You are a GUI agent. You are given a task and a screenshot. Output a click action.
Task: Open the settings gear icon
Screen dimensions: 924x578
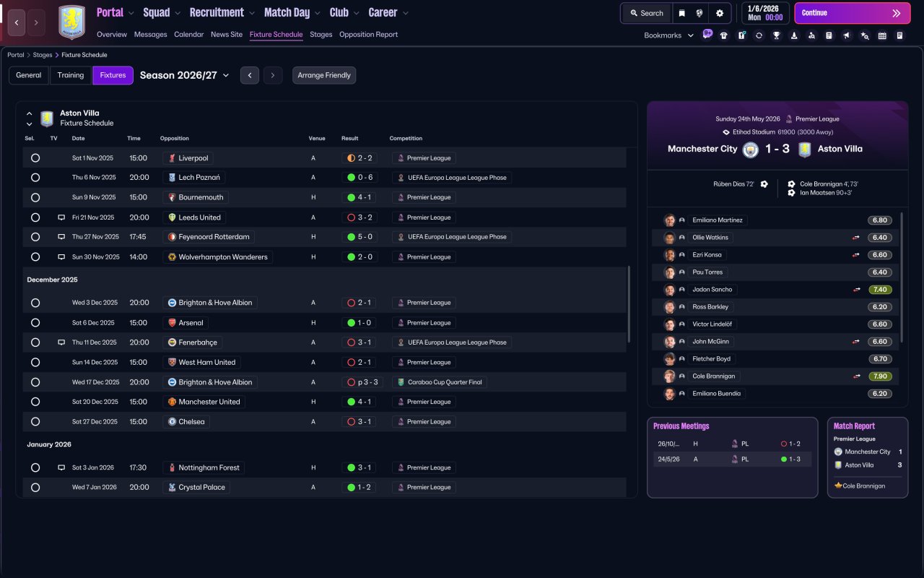coord(720,13)
